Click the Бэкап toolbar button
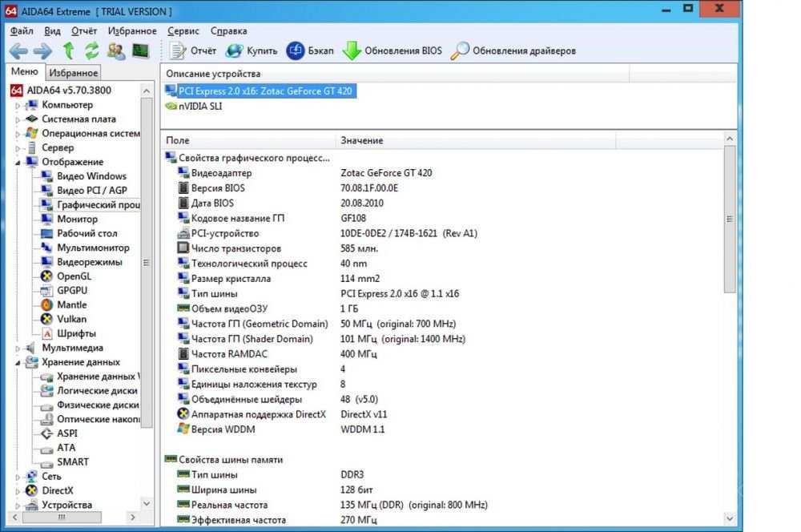The image size is (801, 532). (309, 50)
